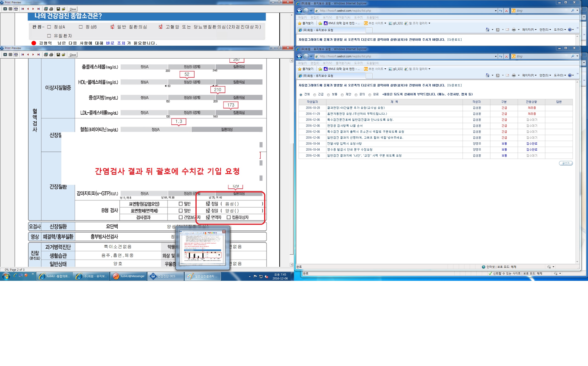Image resolution: width=588 pixels, height=366 pixels.
Task: Click the [다운로드] link in lower browser
Action: (454, 85)
